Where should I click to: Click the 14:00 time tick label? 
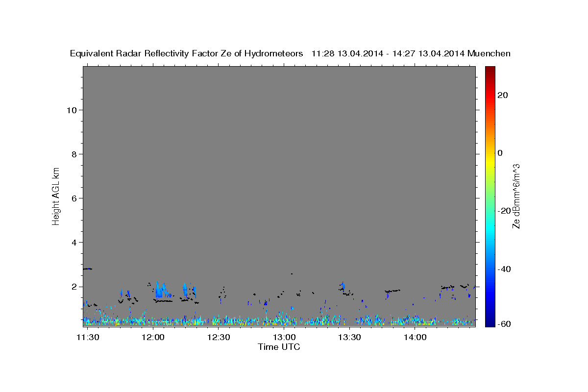416,338
